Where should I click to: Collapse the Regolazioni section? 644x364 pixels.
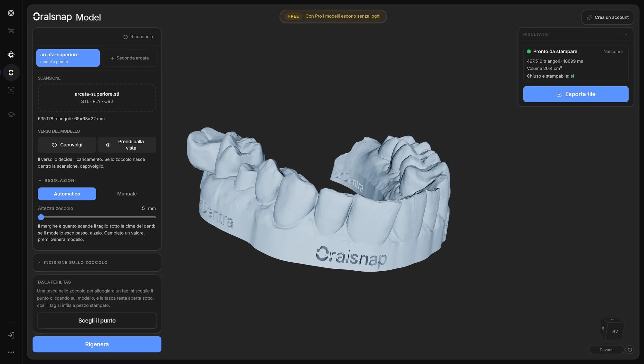57,180
